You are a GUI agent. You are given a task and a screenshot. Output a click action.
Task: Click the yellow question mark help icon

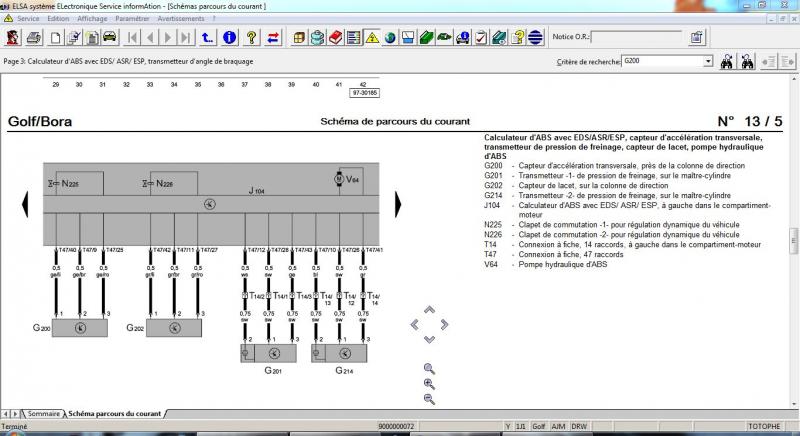[251, 37]
